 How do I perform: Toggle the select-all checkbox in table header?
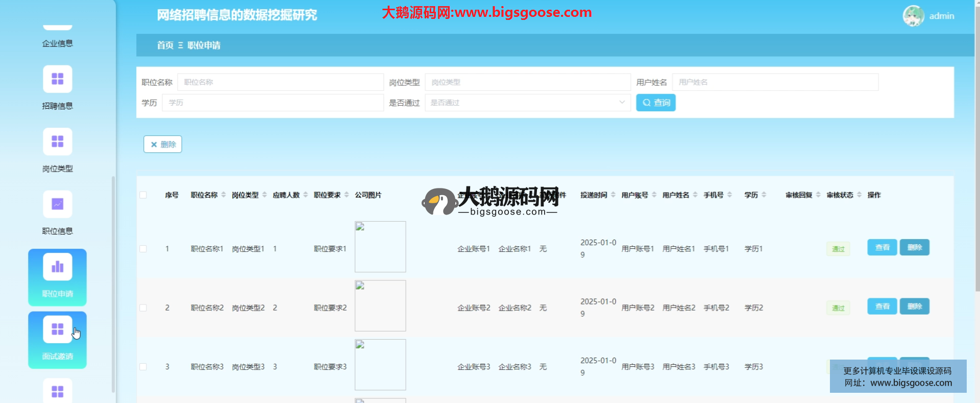click(143, 195)
